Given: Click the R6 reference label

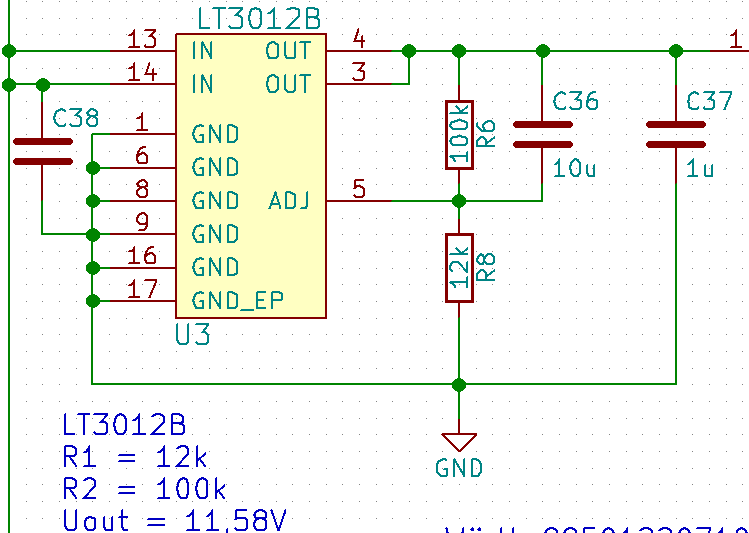Looking at the screenshot, I should 486,134.
